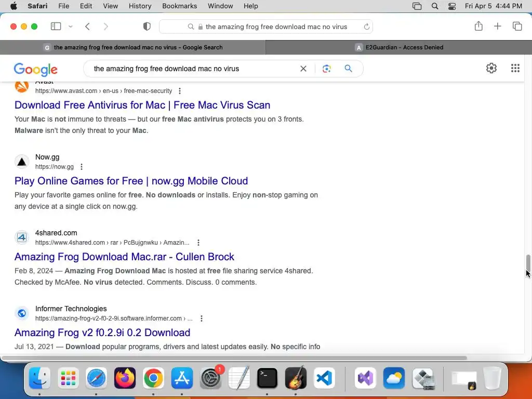Select the Google Search tab
The width and height of the screenshot is (532, 399).
(x=133, y=47)
